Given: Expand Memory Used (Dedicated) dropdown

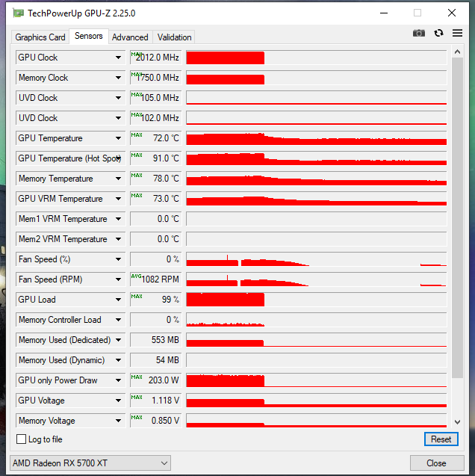Looking at the screenshot, I should pos(118,340).
